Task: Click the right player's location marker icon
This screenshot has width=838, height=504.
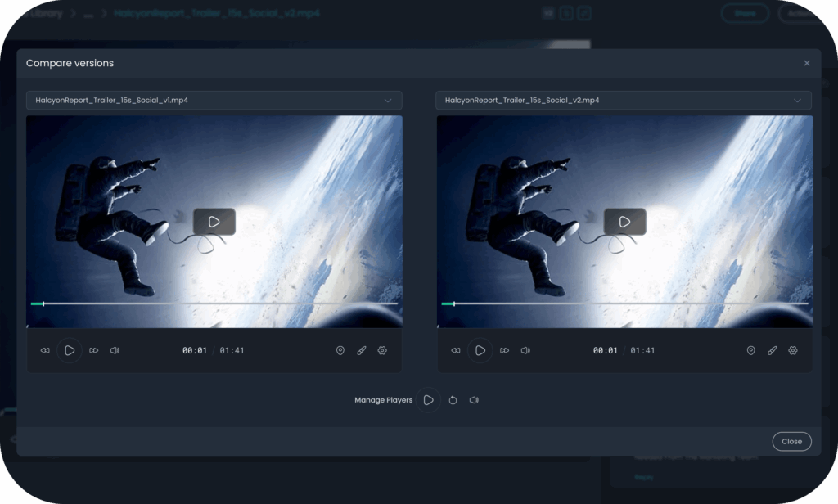Action: pos(751,351)
